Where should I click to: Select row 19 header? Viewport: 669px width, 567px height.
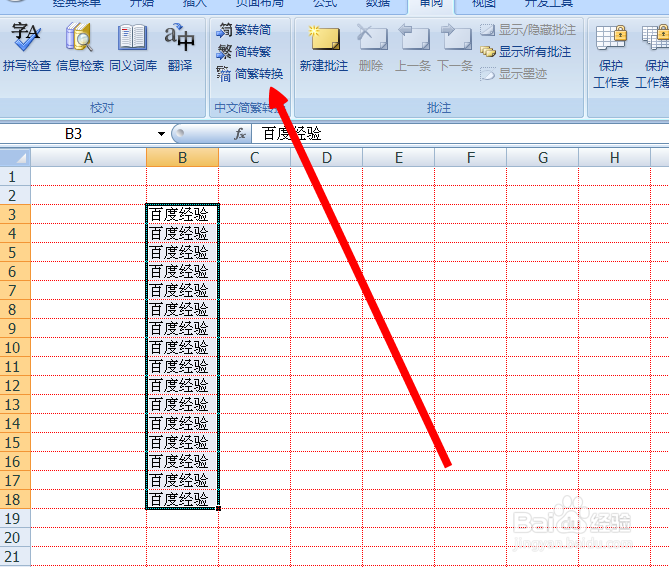(x=15, y=518)
